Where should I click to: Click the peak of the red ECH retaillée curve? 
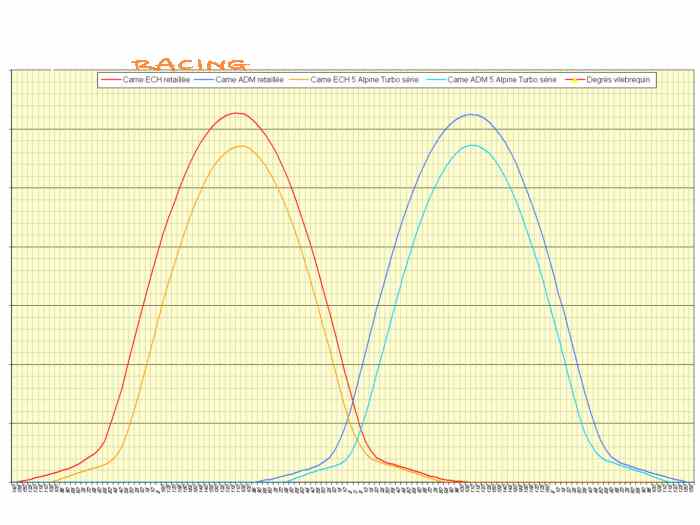[238, 113]
